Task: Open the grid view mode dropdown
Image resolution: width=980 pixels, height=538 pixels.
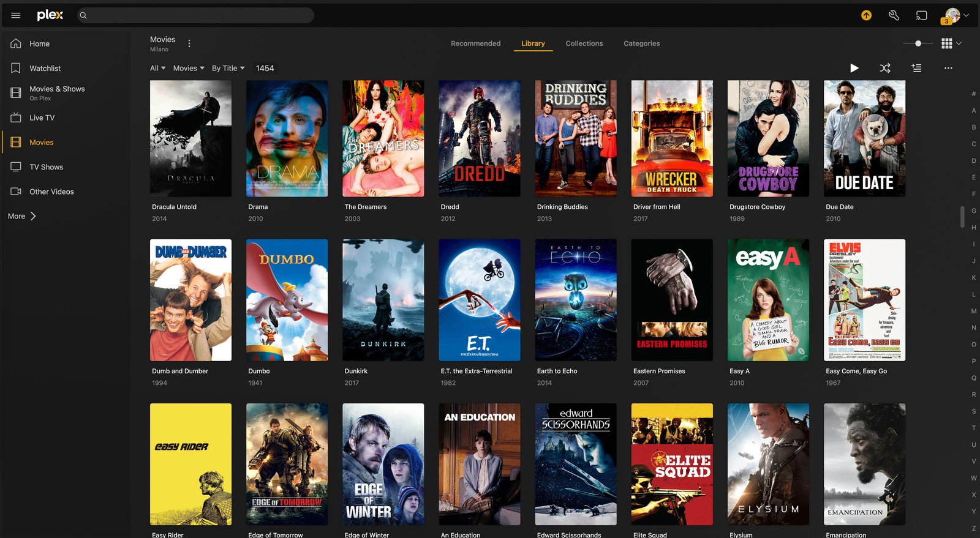Action: pos(951,43)
